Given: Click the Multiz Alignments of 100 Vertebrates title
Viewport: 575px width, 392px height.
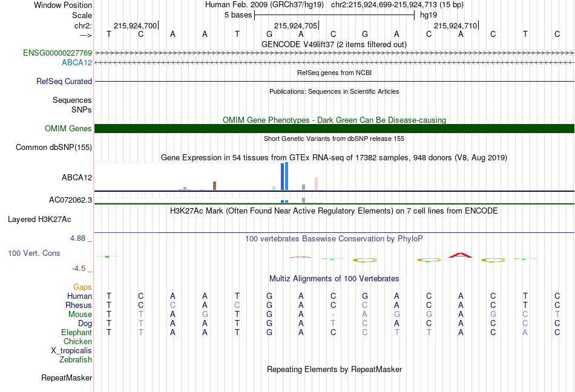Looking at the screenshot, I should (x=334, y=278).
